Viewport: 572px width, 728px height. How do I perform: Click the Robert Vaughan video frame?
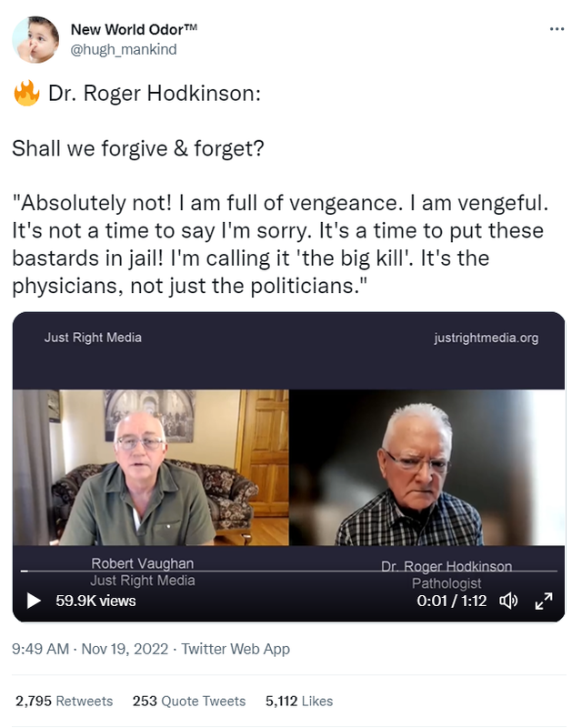151,467
